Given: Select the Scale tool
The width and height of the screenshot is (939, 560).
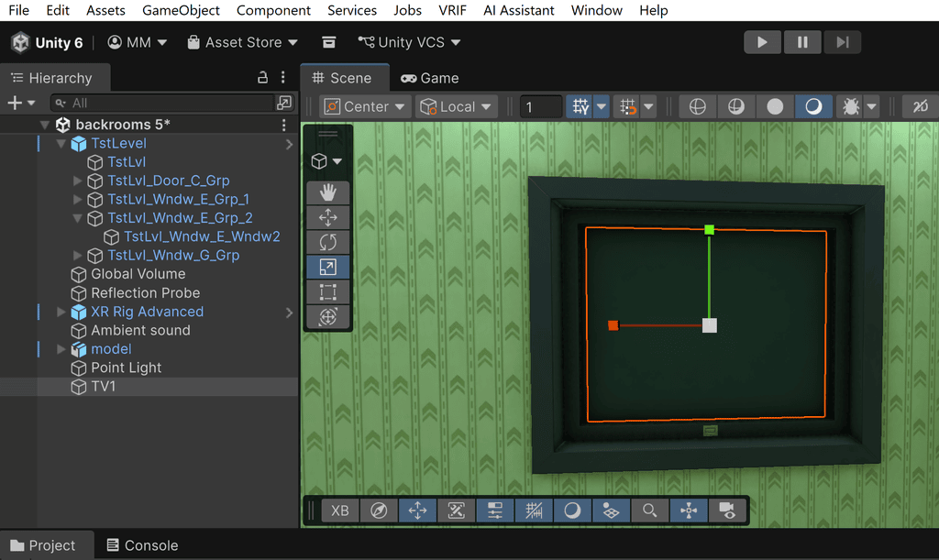Looking at the screenshot, I should pyautogui.click(x=327, y=267).
